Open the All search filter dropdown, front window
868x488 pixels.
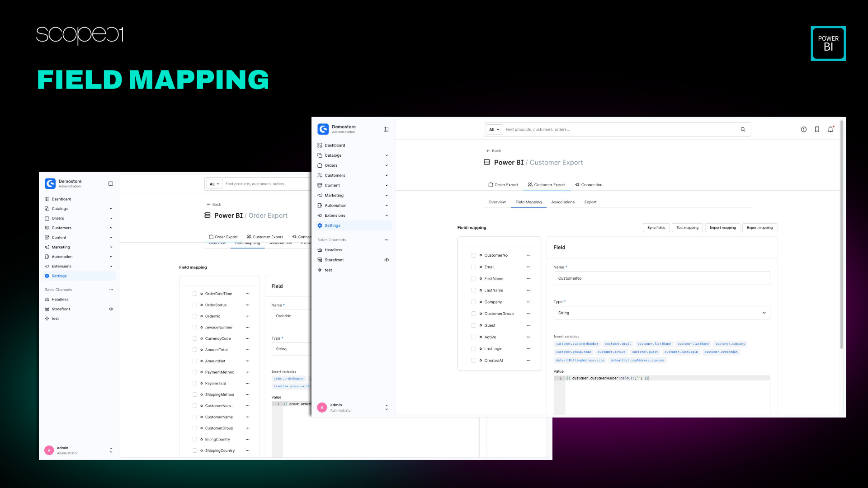pyautogui.click(x=494, y=130)
